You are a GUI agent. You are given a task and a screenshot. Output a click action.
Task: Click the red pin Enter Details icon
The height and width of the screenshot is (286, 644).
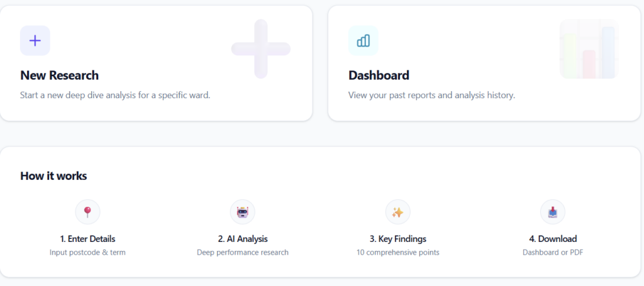(87, 212)
